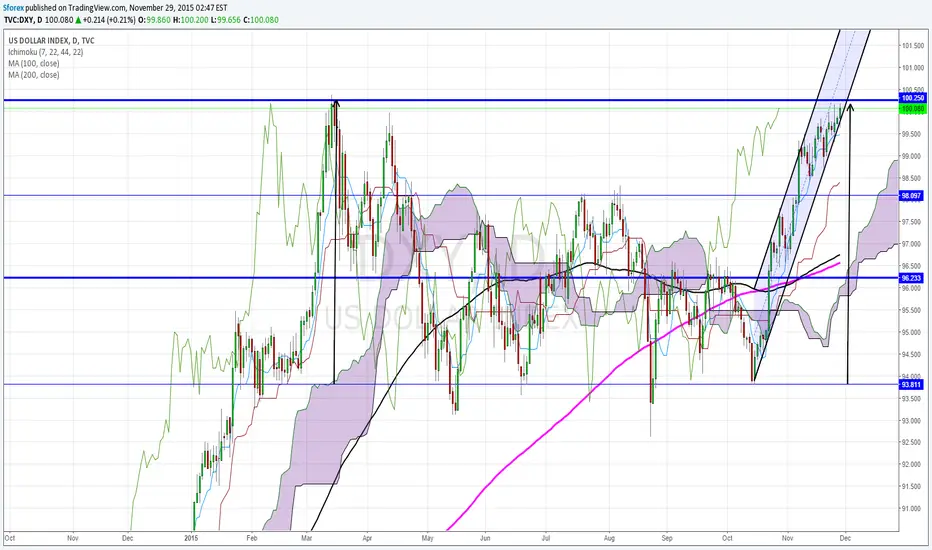Select the MA (100, close) indicator label
This screenshot has height=550, width=932.
tap(34, 63)
